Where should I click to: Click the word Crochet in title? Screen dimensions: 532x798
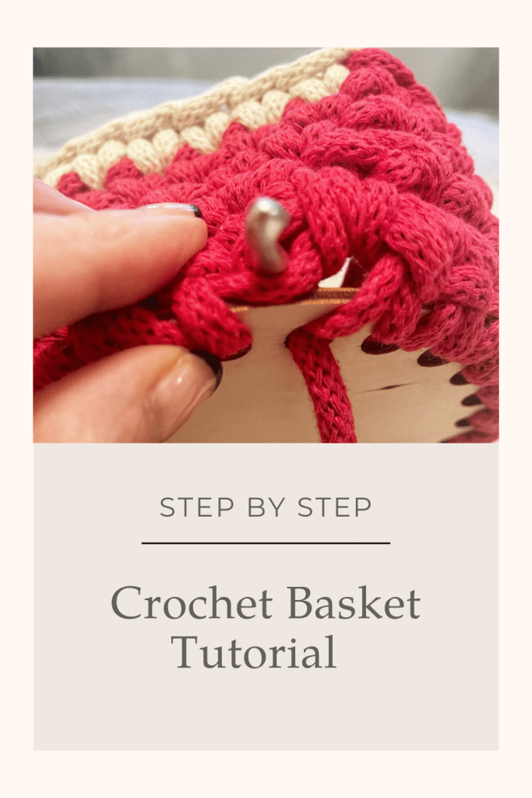tap(192, 603)
